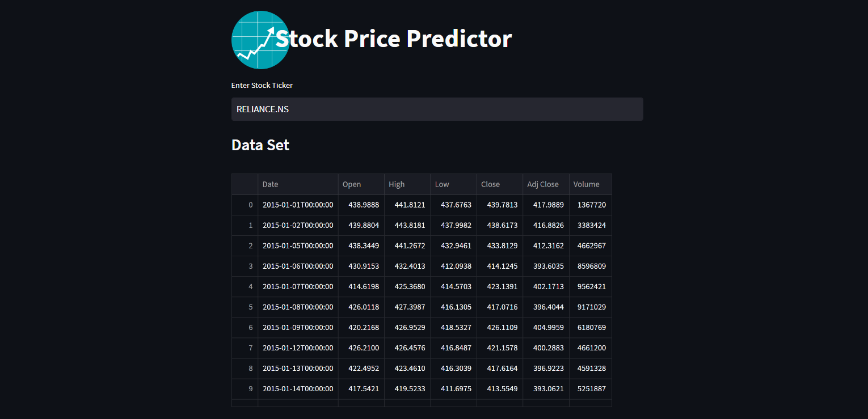This screenshot has height=419, width=868.
Task: Select the Volume column header
Action: [x=586, y=184]
